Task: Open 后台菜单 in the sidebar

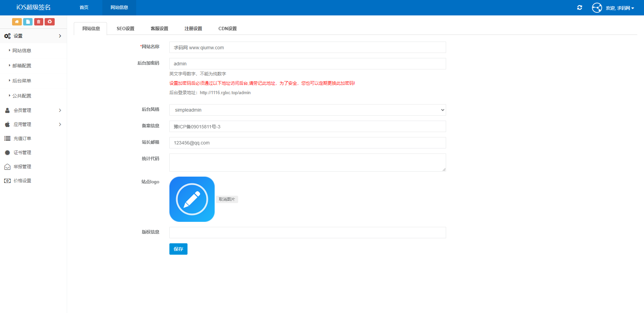Action: click(x=22, y=81)
